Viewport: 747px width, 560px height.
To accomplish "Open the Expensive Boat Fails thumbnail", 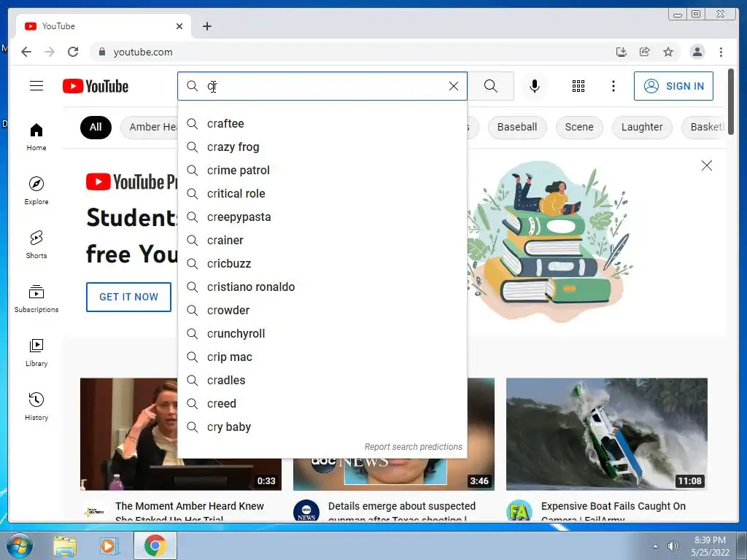I will [606, 434].
